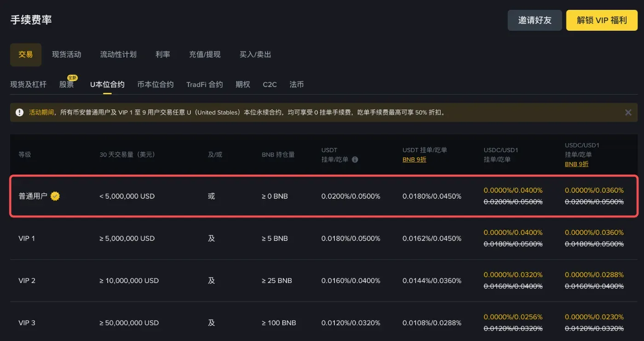Click the 活动期间 link in the banner

(x=42, y=112)
